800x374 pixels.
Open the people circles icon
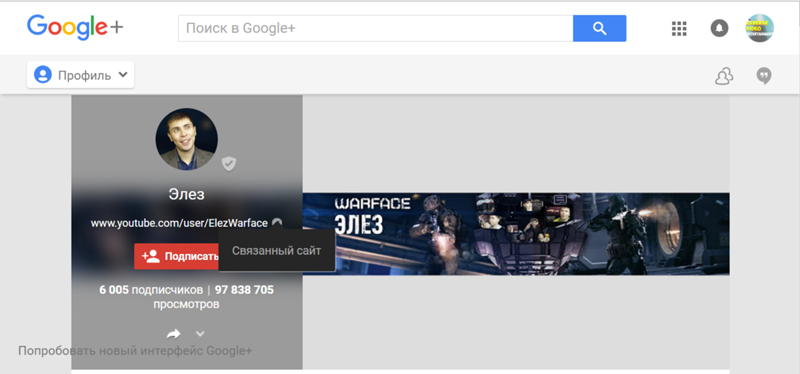[x=724, y=77]
